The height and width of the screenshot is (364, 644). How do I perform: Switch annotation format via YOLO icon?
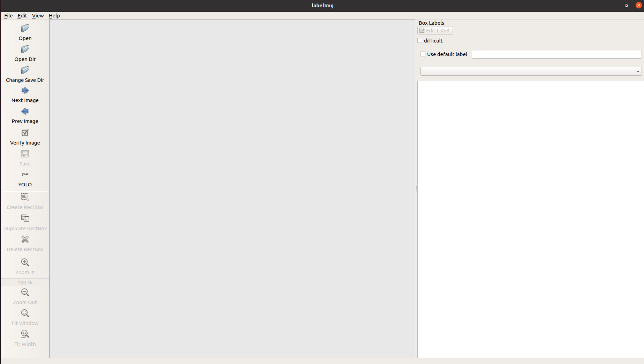(25, 174)
